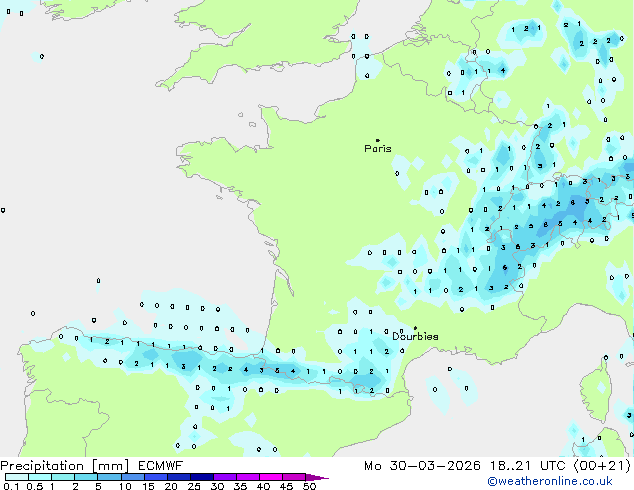This screenshot has height=490, width=634.
Task: Click the '(00+21)' forecast run text
Action: coord(602,466)
